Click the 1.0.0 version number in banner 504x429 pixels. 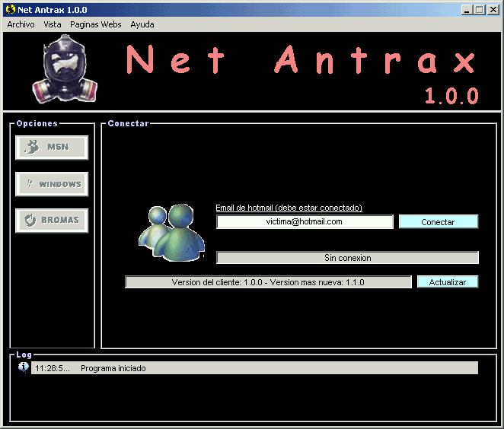451,96
